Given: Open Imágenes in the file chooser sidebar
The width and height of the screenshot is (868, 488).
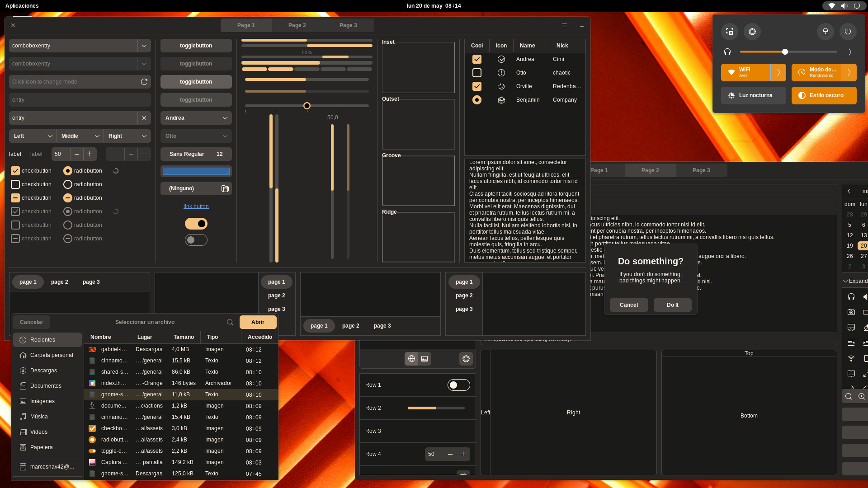Looking at the screenshot, I should pyautogui.click(x=47, y=401).
